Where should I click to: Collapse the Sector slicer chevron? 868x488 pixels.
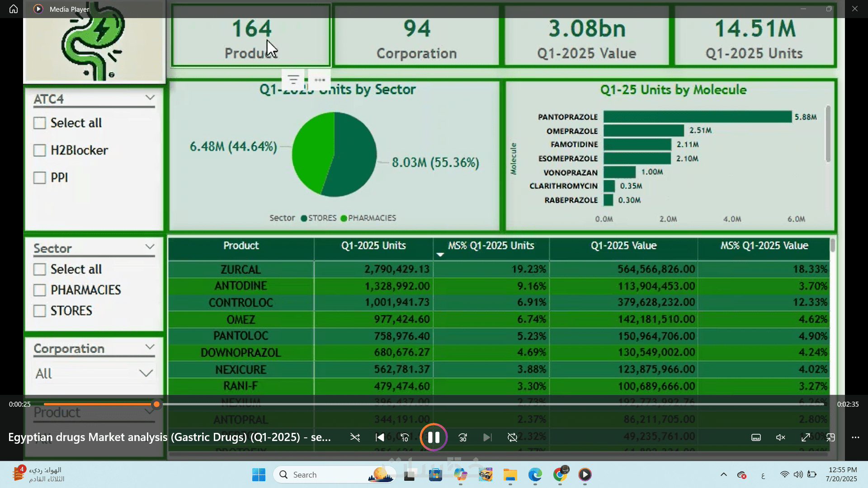click(x=150, y=247)
